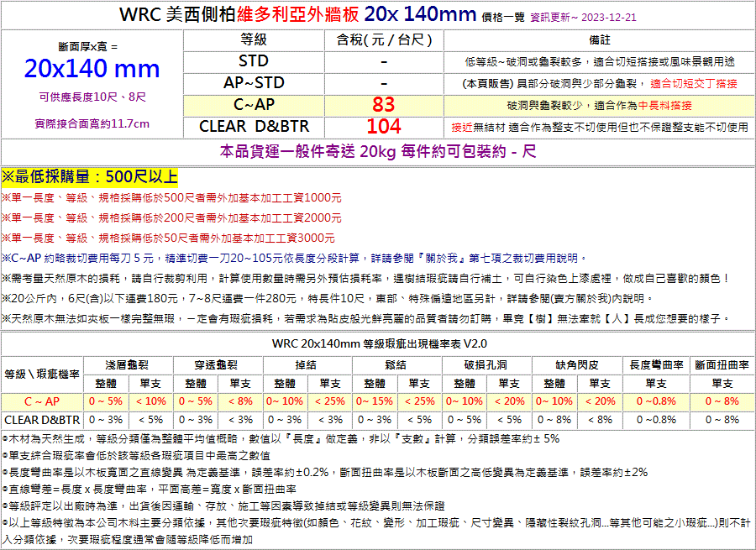Viewport: 756px width, 550px height.
Task: Select the note starting "※需考量天然原木的損耗"
Action: (366, 279)
